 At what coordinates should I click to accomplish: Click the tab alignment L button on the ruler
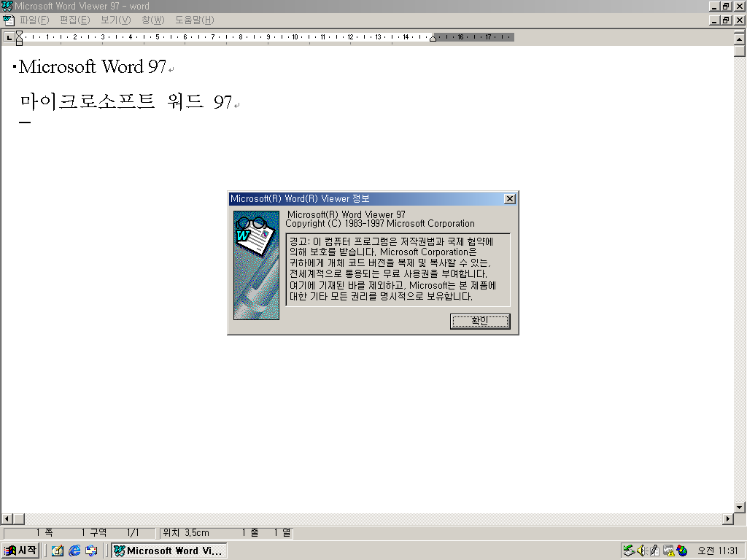(x=9, y=37)
